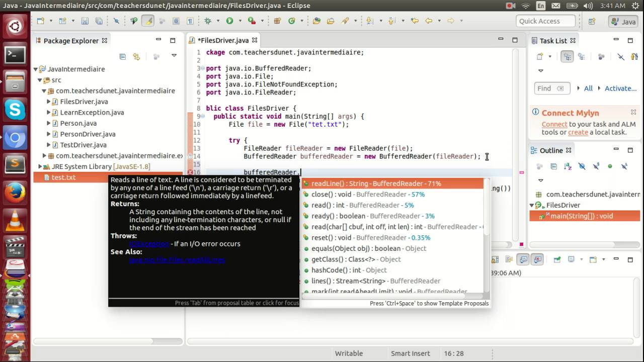
Task: Click New Task icon in Task List
Action: 540,57
